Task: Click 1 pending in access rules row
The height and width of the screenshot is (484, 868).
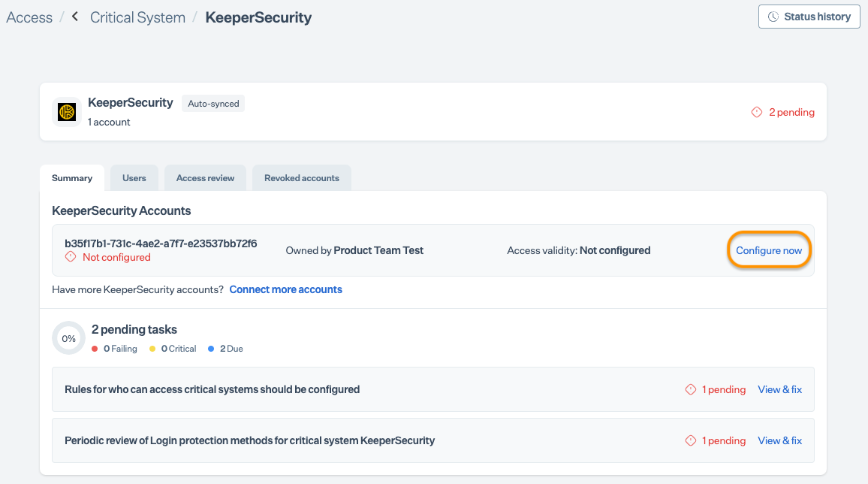Action: (x=724, y=389)
